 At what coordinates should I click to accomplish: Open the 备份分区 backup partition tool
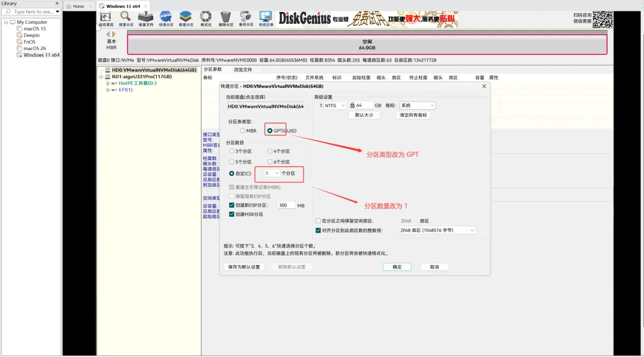pyautogui.click(x=246, y=17)
